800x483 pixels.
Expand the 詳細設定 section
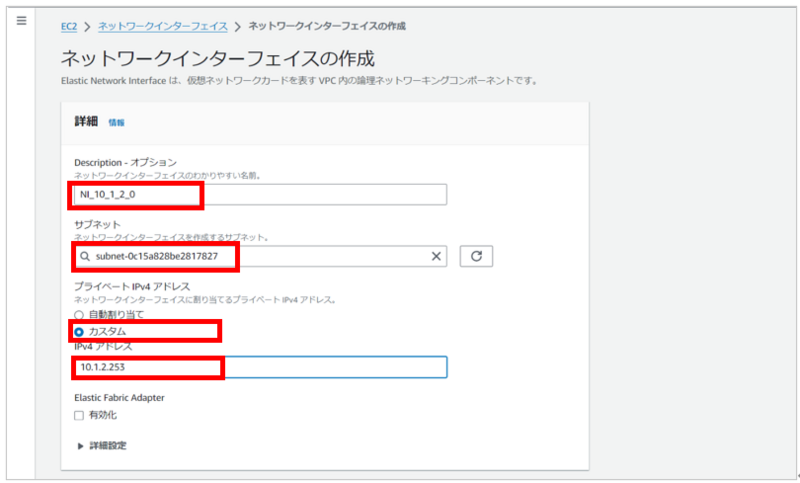point(102,446)
